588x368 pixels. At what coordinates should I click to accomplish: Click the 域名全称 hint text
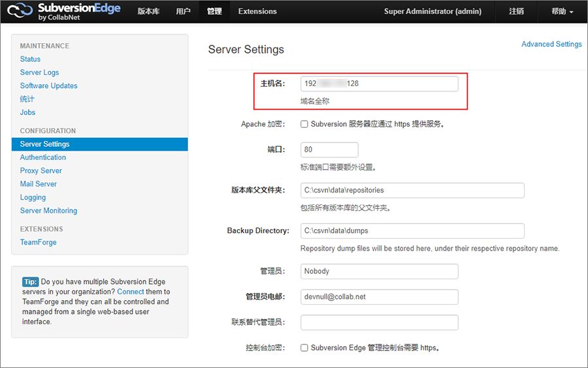point(315,101)
